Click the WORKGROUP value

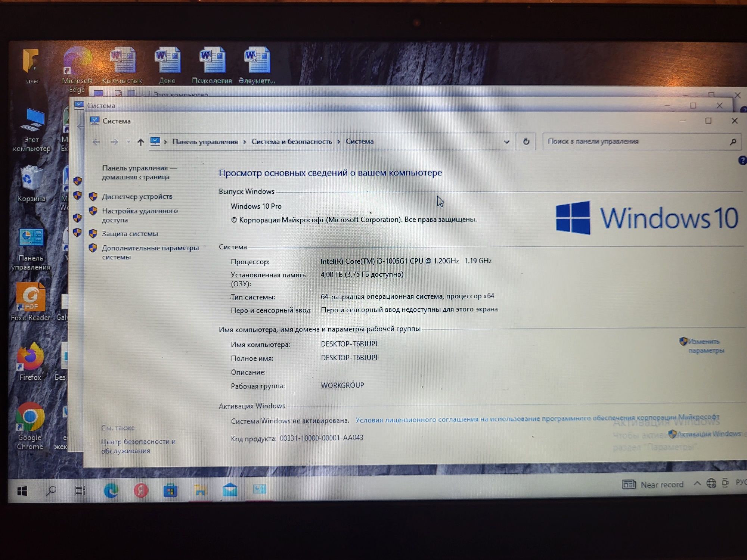342,385
